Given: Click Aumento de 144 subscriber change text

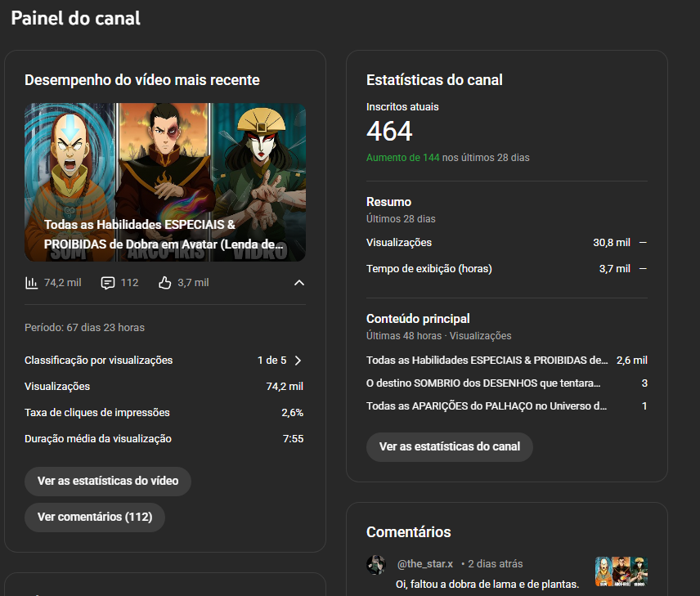Looking at the screenshot, I should pos(402,158).
